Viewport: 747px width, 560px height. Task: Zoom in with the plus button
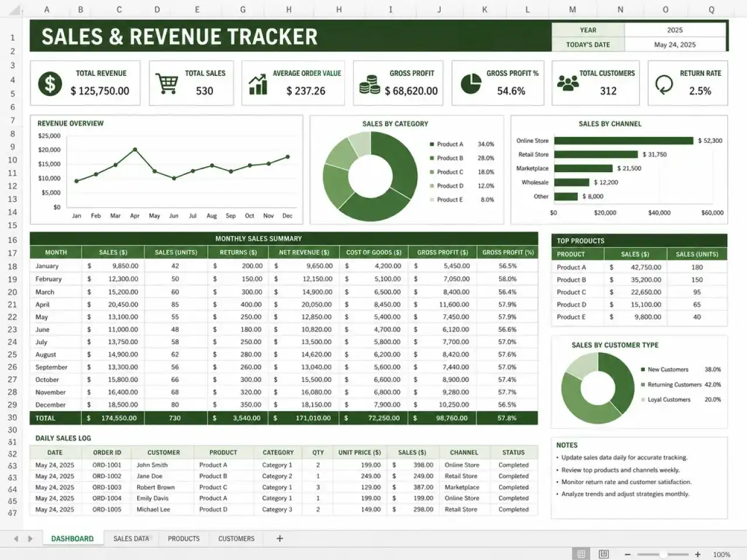click(x=697, y=554)
